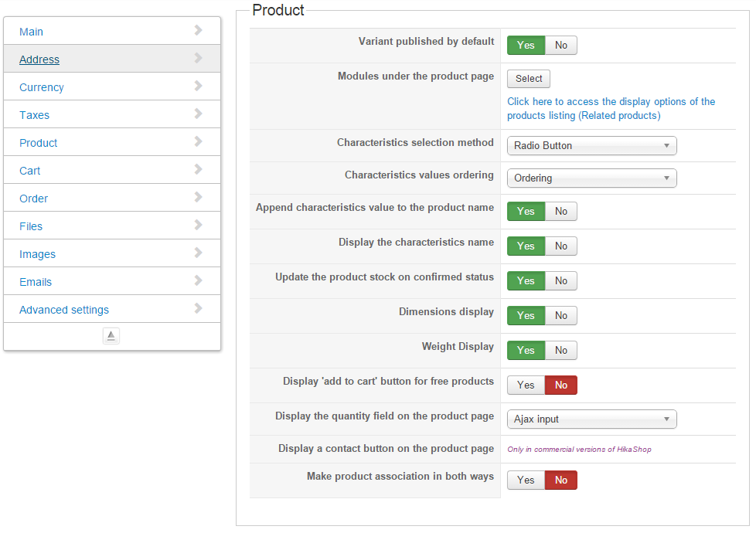Expand the Characteristics values ordering dropdown
The image size is (756, 533).
coord(591,178)
